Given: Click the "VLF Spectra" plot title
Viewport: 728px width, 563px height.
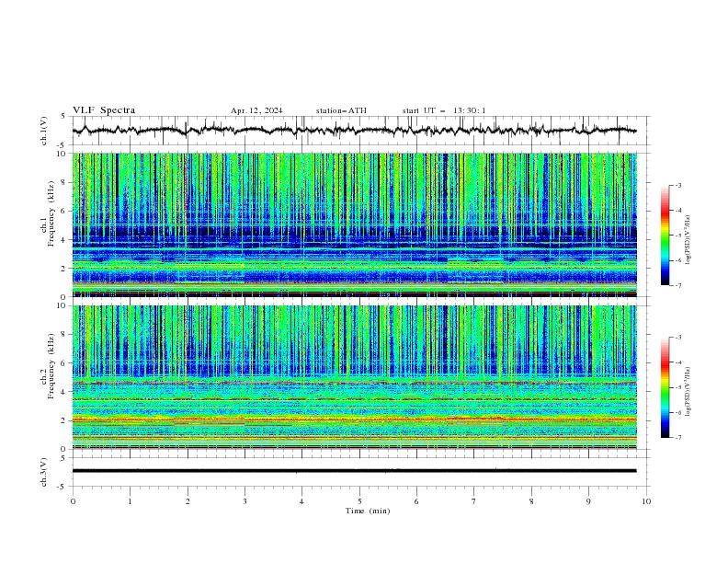Looking at the screenshot, I should click(104, 110).
